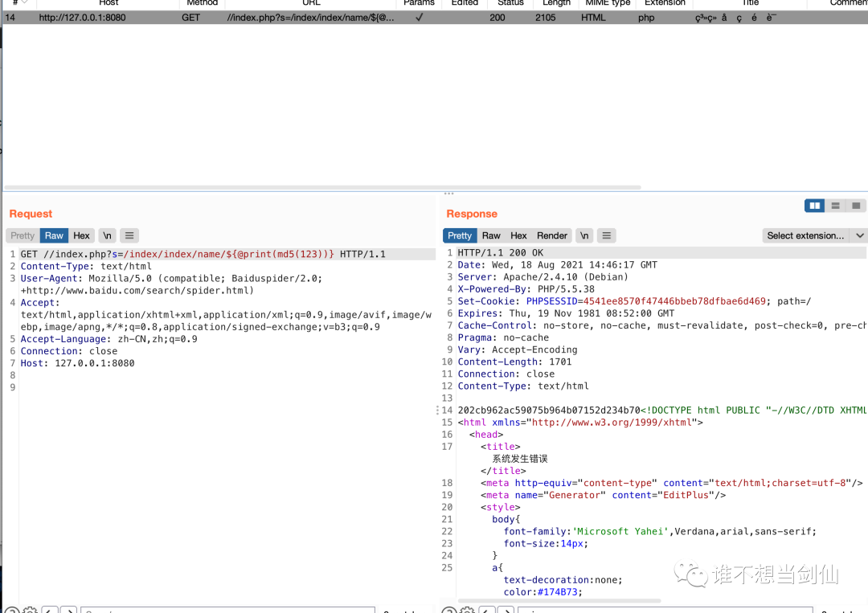Open Response pane settings gear icon
The width and height of the screenshot is (868, 613).
click(x=467, y=610)
